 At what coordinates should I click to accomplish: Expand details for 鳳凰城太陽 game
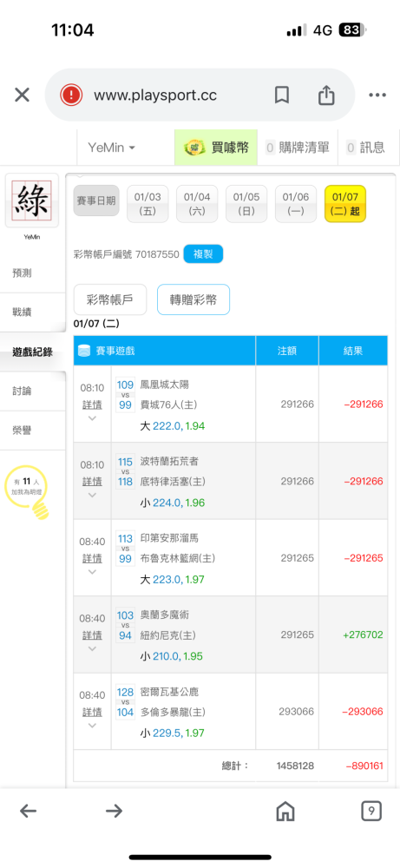point(92,411)
